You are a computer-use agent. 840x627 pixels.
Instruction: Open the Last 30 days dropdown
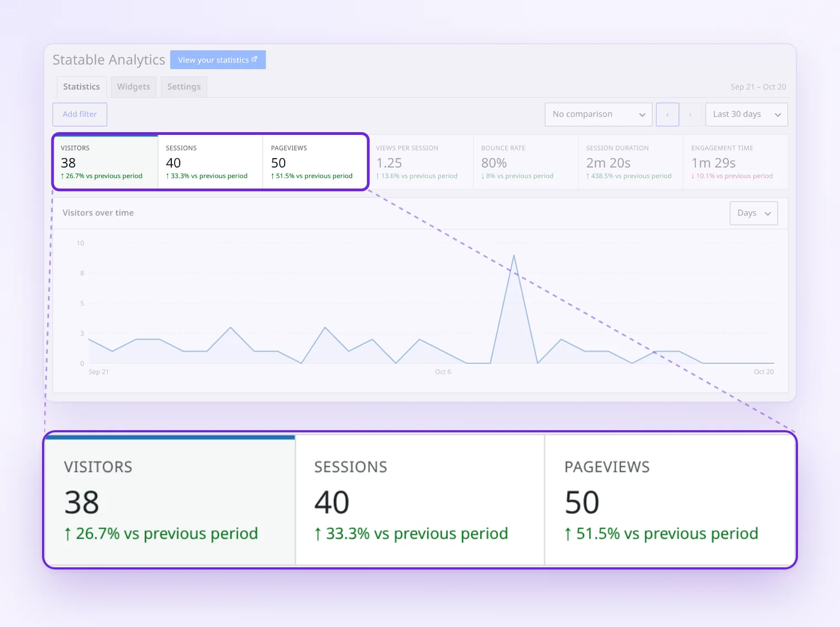747,114
